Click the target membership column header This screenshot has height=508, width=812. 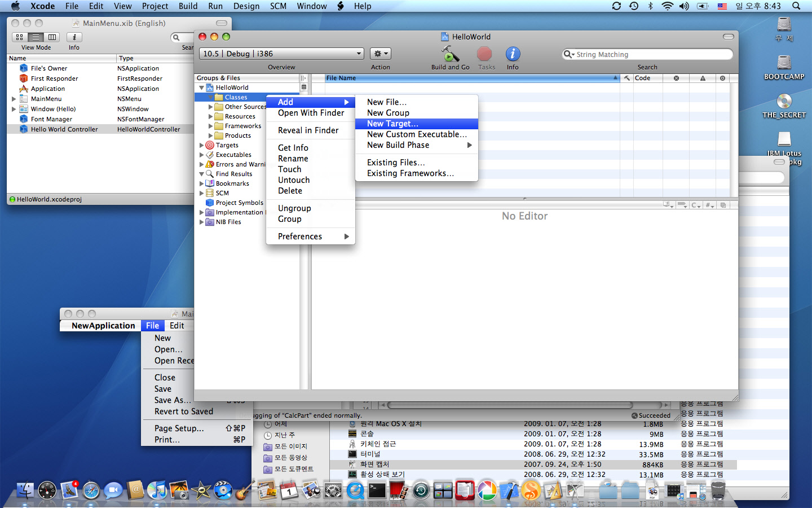coord(722,78)
